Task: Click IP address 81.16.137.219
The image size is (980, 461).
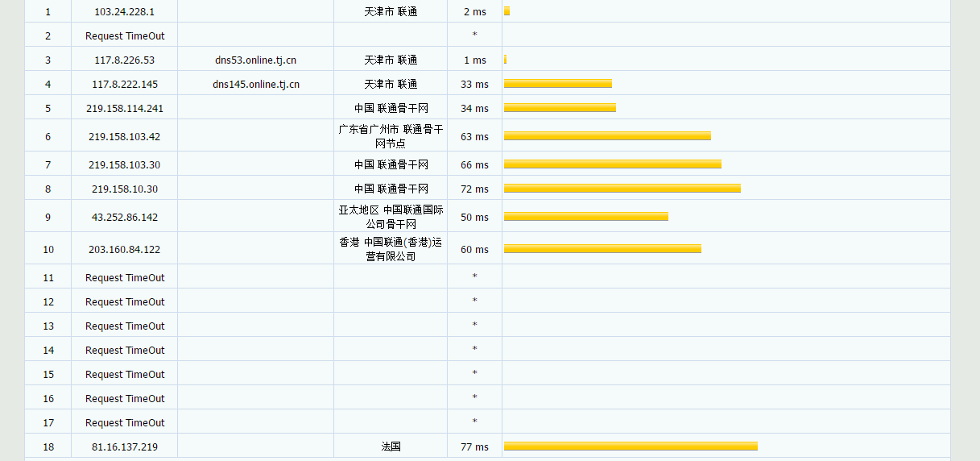Action: [x=124, y=447]
